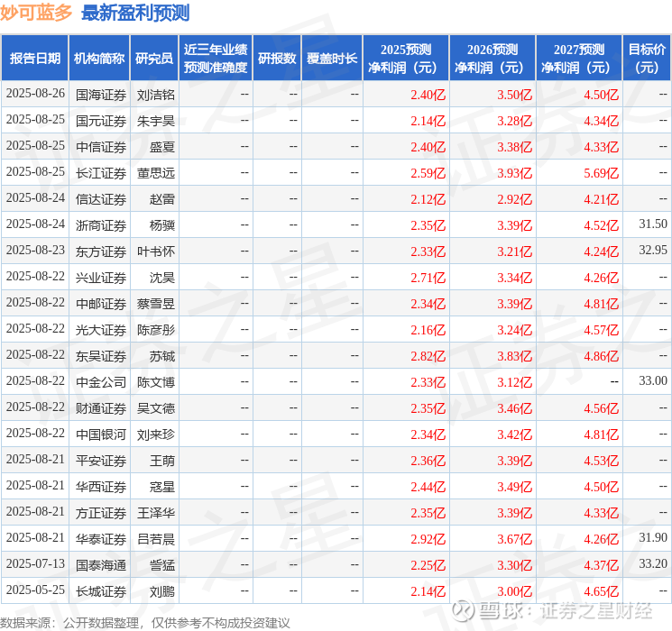Click analyst name 董思远
The width and height of the screenshot is (672, 631).
pyautogui.click(x=156, y=173)
